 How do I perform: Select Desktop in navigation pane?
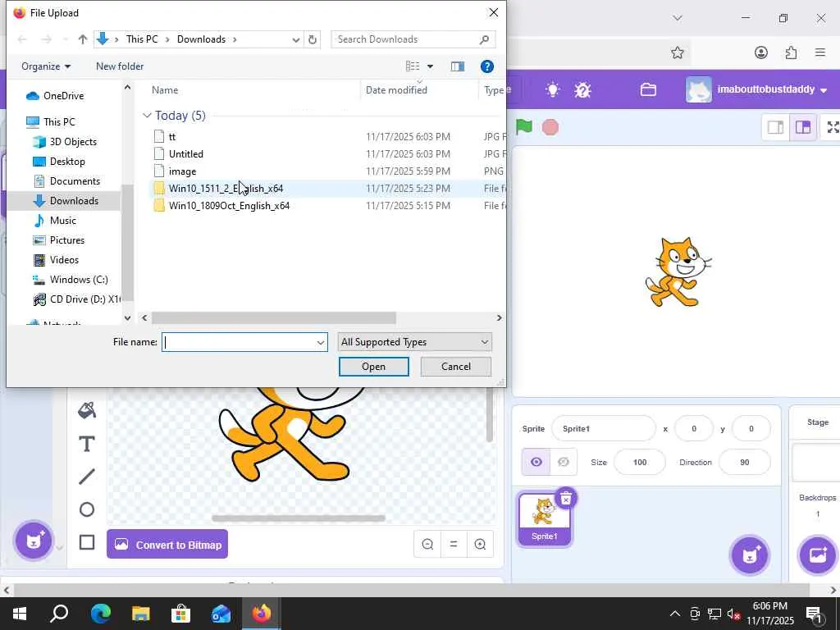coord(67,162)
